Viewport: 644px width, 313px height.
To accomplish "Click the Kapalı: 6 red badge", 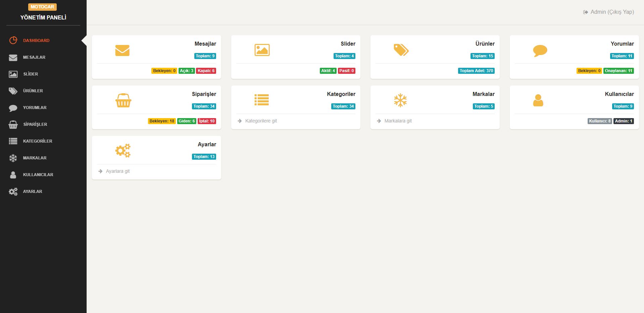I will click(206, 71).
